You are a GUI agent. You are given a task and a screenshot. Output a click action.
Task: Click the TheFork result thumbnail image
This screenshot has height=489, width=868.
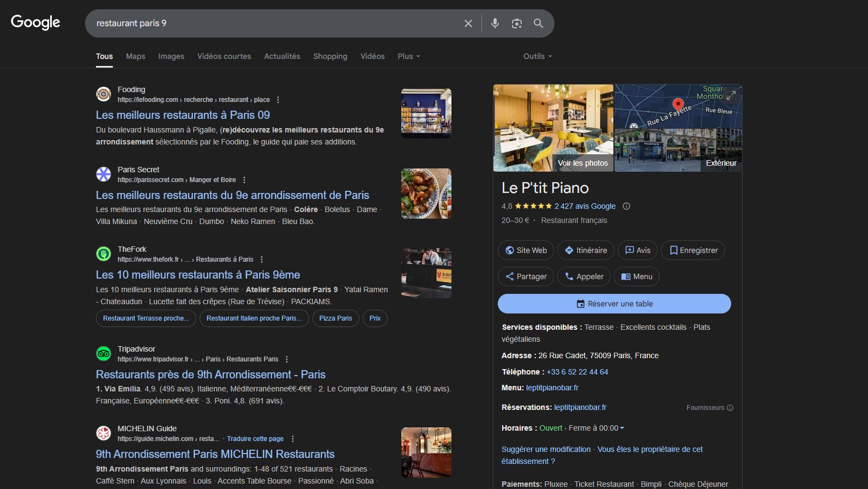426,273
